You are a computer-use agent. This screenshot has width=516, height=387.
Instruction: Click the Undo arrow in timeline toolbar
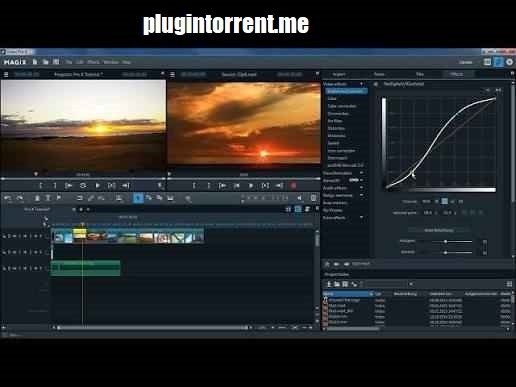tap(8, 198)
